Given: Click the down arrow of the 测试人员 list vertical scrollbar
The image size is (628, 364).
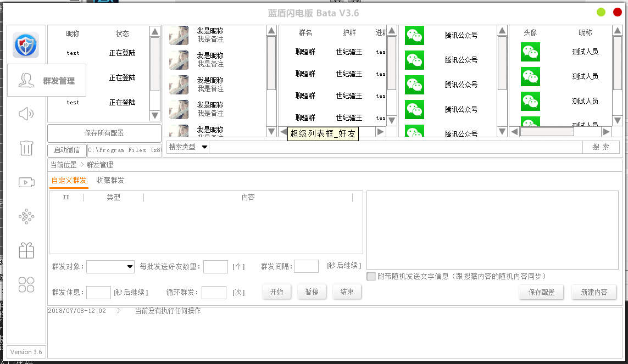Looking at the screenshot, I should [618, 120].
